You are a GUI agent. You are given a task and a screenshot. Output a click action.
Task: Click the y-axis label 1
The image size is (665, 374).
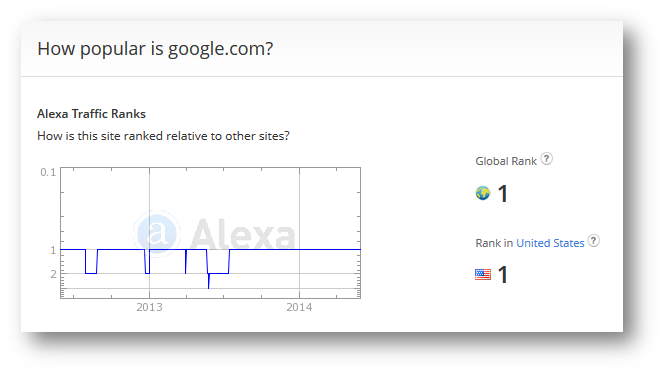tap(53, 250)
